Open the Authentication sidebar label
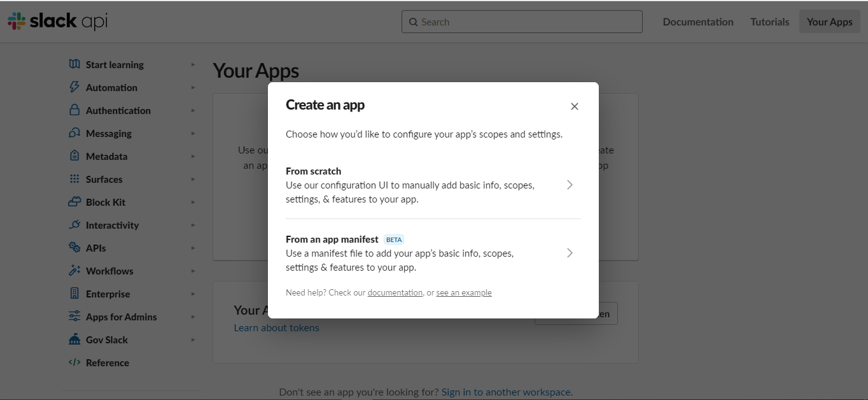Screen dimensions: 868x400 coord(118,110)
